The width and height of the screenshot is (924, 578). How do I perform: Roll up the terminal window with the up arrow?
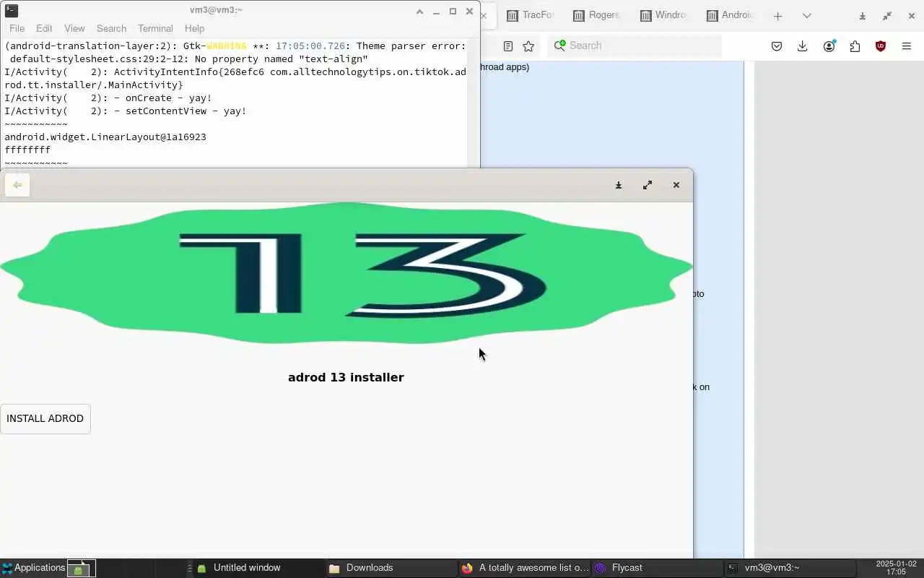[419, 12]
